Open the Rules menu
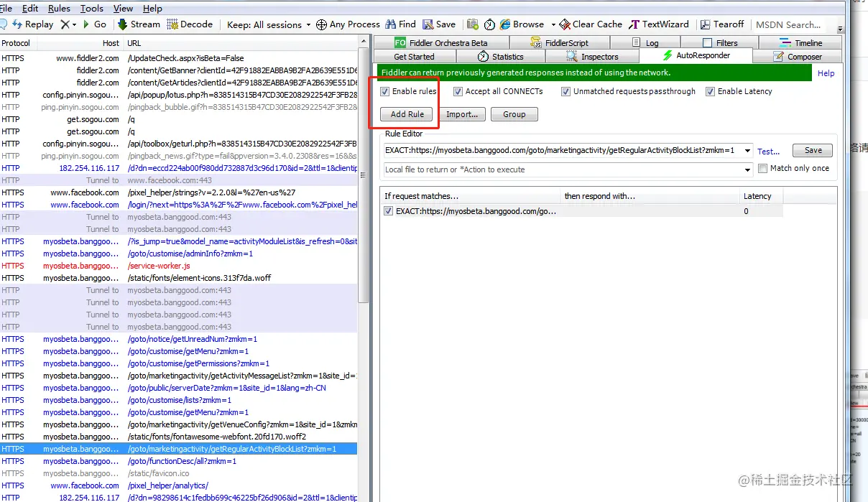 [59, 9]
